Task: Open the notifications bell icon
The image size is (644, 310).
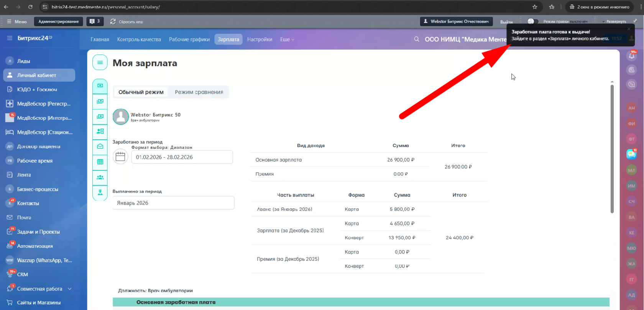Action: tap(631, 56)
